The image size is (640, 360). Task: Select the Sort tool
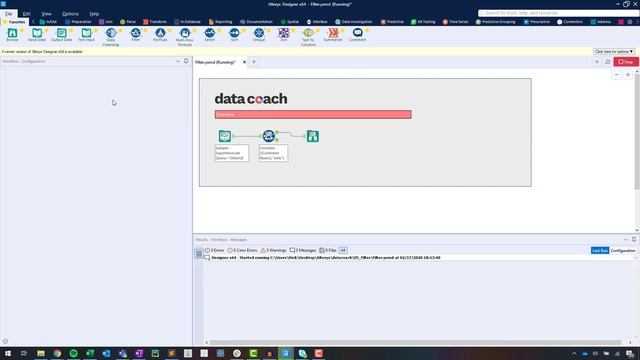(x=234, y=35)
